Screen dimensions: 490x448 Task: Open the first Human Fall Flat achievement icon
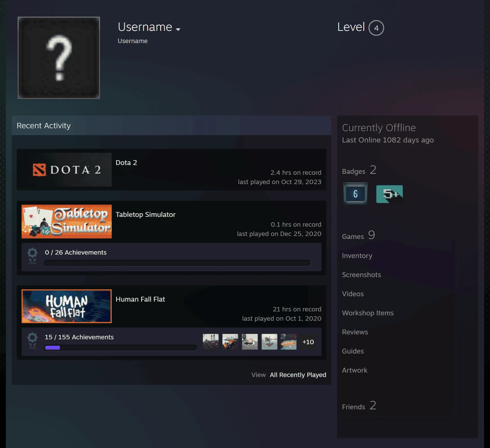211,342
